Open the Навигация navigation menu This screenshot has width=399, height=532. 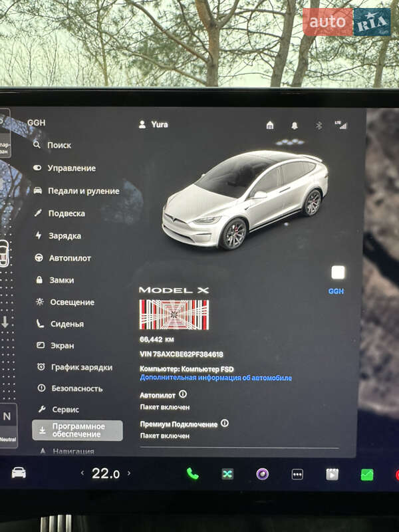tap(67, 452)
